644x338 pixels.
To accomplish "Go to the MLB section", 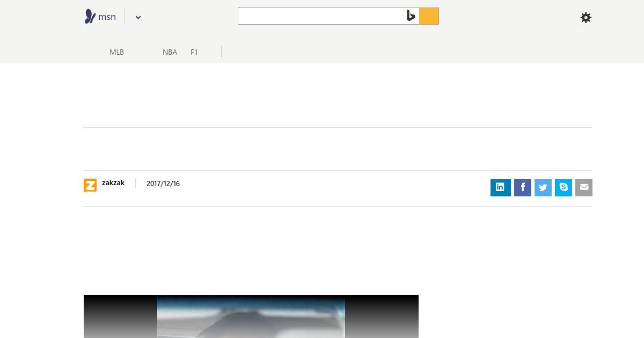I will click(x=116, y=52).
